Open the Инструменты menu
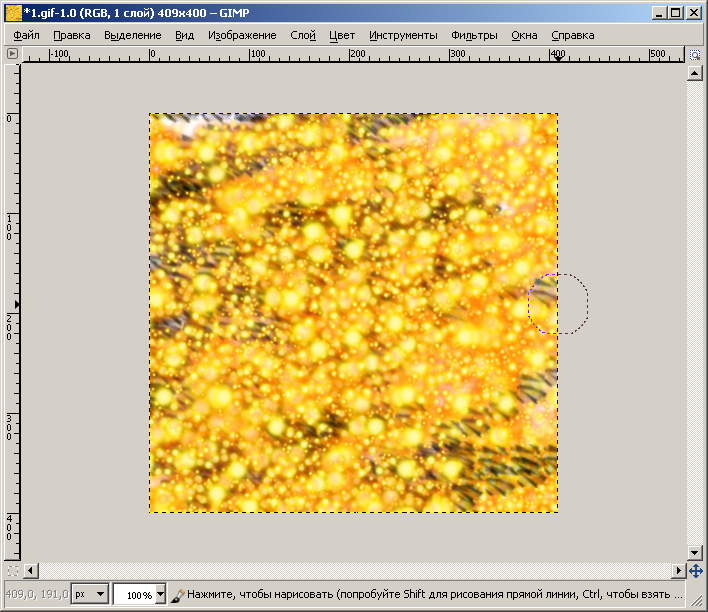Screen dimensions: 708x612 403,35
